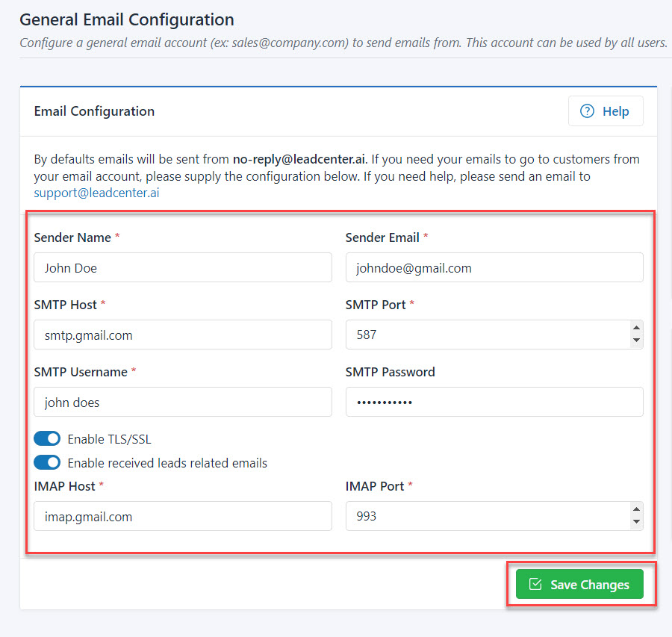Open the support@leadcenter.ai email link
The width and height of the screenshot is (672, 637).
coord(96,193)
